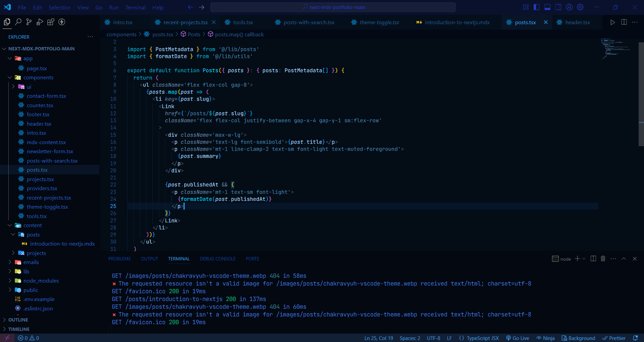
Task: Show errors and warnings count
Action: (29, 338)
